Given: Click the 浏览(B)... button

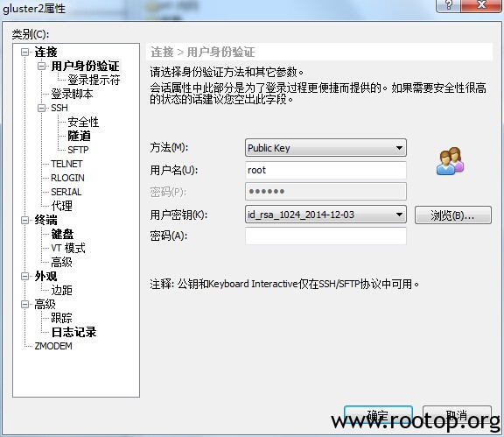Looking at the screenshot, I should 453,215.
